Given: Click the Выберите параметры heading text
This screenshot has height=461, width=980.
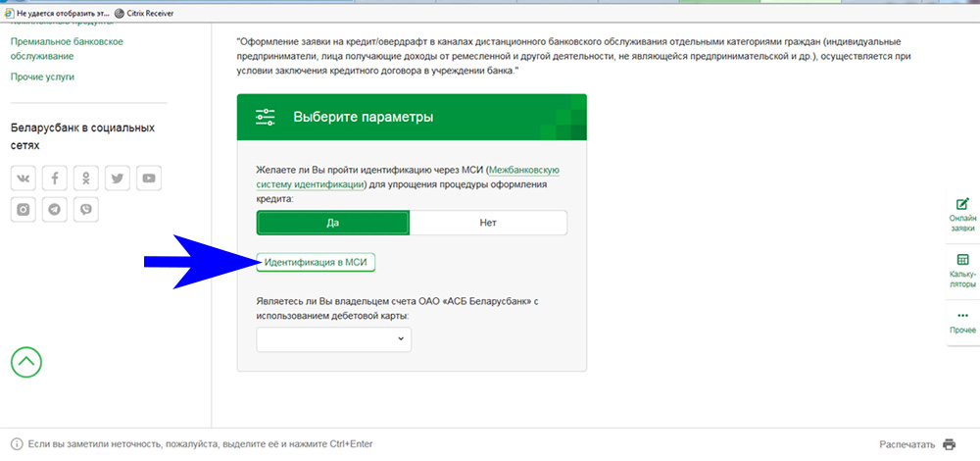Looking at the screenshot, I should click(x=364, y=117).
